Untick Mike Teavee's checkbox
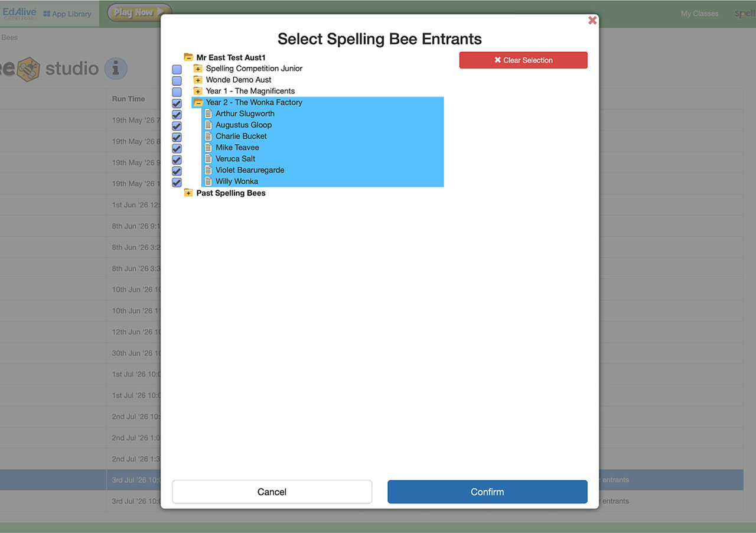The image size is (756, 533). click(177, 148)
